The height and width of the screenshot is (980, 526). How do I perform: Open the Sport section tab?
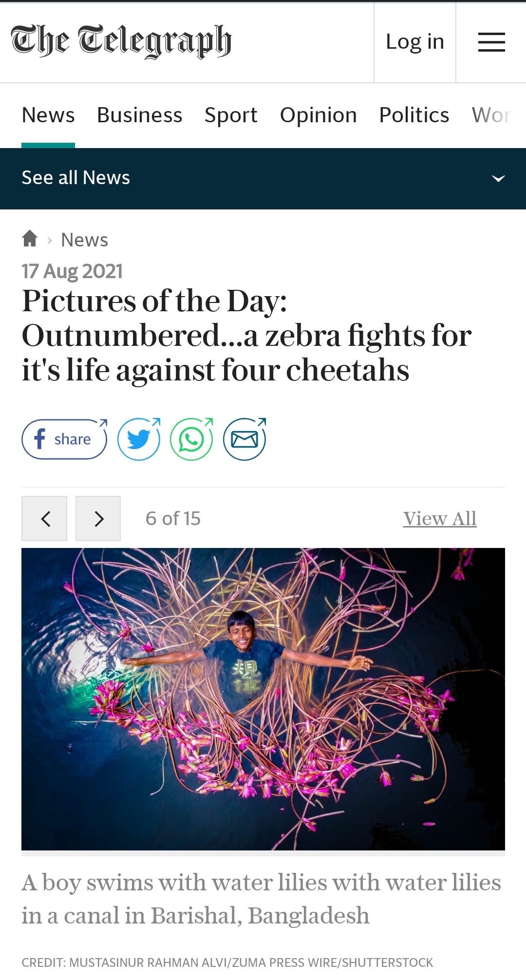(x=231, y=115)
